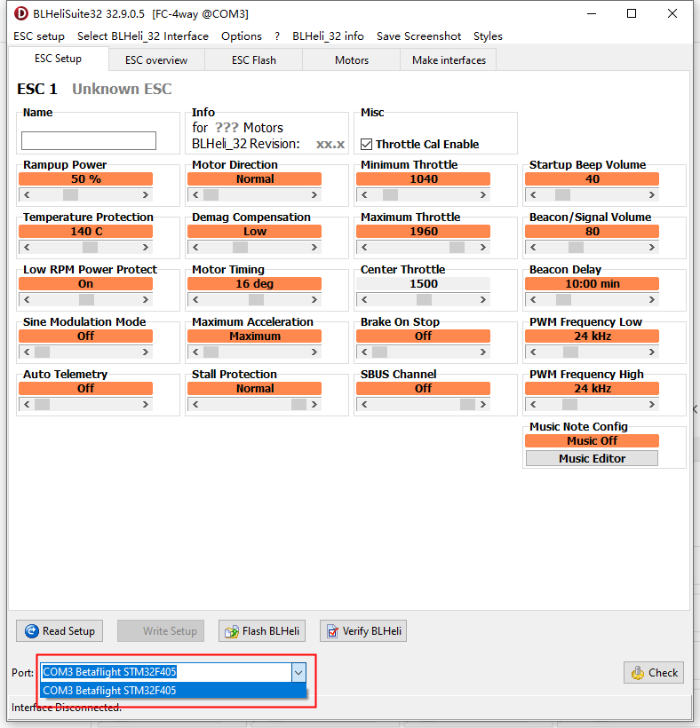Click the Unknown ESC heading
The height and width of the screenshot is (728, 700).
(x=122, y=89)
